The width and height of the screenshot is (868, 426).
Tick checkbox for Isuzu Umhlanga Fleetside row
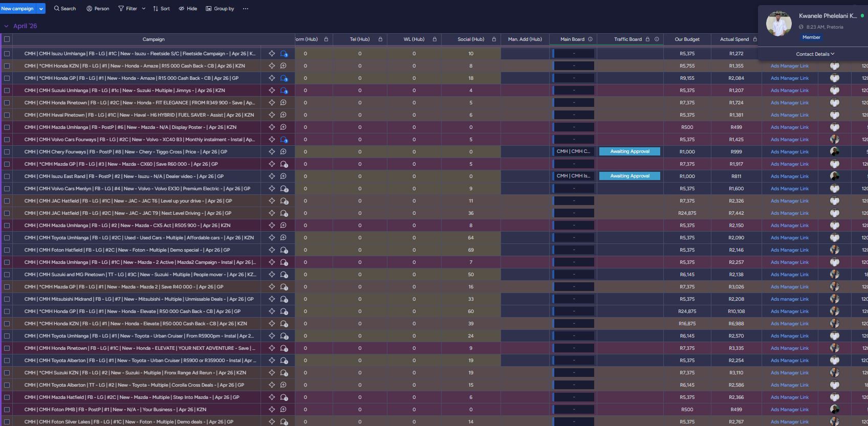(7, 54)
